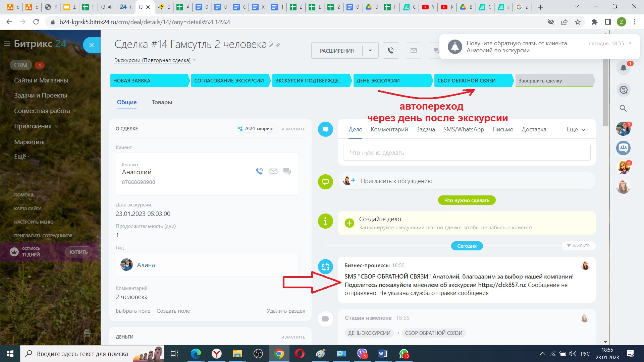Open the Алина guide profile link
644x362 pixels.
(146, 265)
